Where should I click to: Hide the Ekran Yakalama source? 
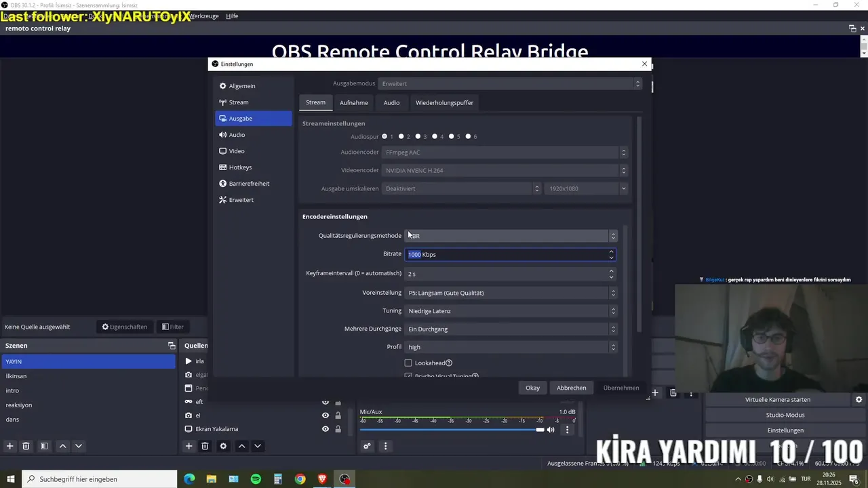click(x=325, y=429)
